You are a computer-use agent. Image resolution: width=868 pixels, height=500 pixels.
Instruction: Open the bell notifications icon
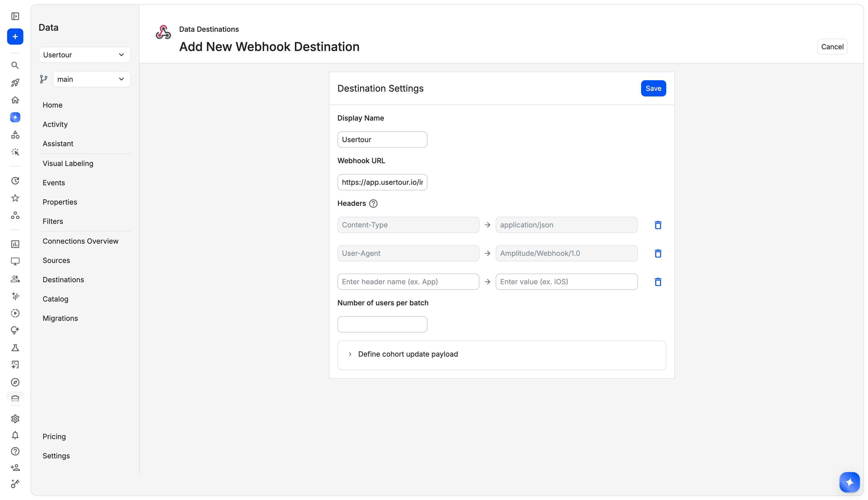(15, 435)
